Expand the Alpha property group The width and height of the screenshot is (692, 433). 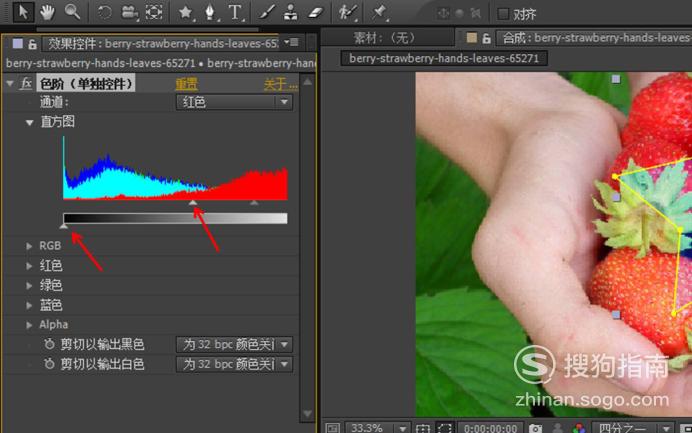(x=29, y=325)
